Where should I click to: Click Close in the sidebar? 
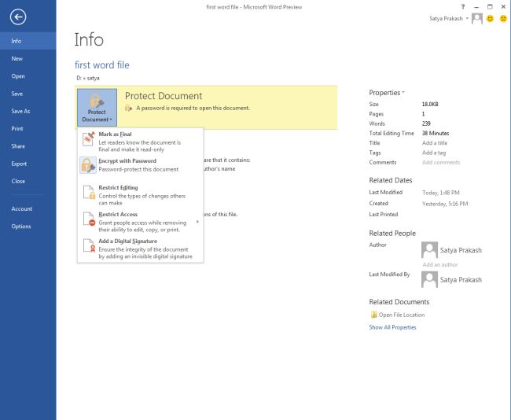28,181
